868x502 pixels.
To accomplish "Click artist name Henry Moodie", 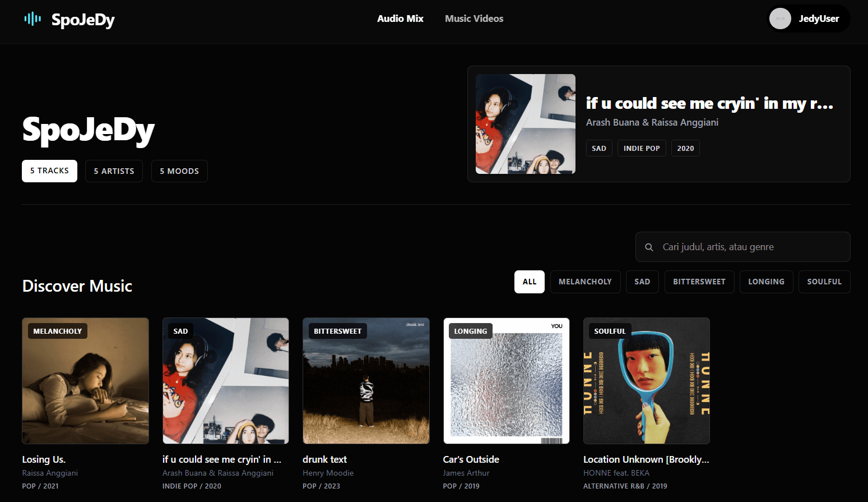I will (328, 473).
